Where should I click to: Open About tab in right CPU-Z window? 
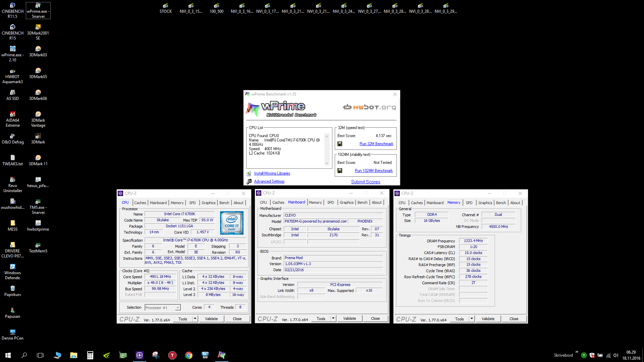point(515,203)
